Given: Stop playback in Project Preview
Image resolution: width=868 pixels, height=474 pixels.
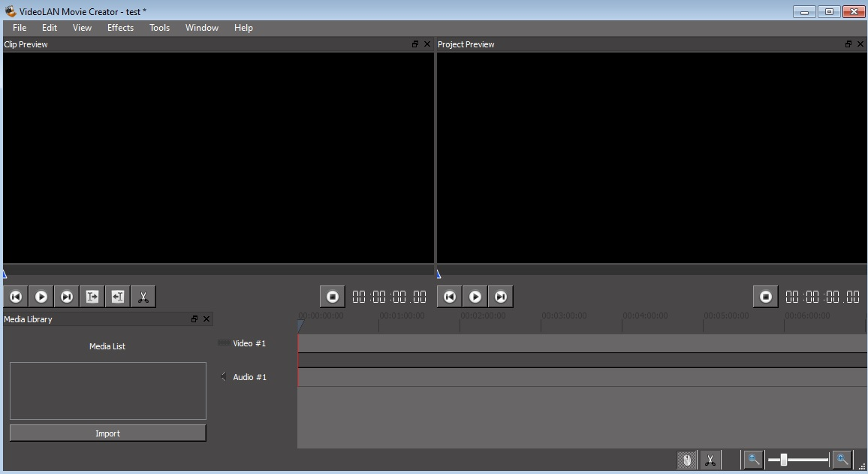Looking at the screenshot, I should click(766, 297).
